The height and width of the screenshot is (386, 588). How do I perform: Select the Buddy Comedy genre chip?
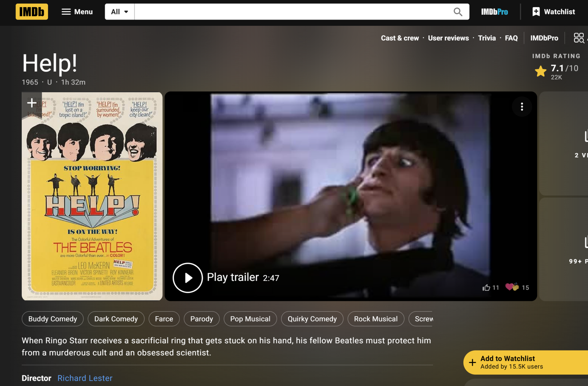(53, 319)
